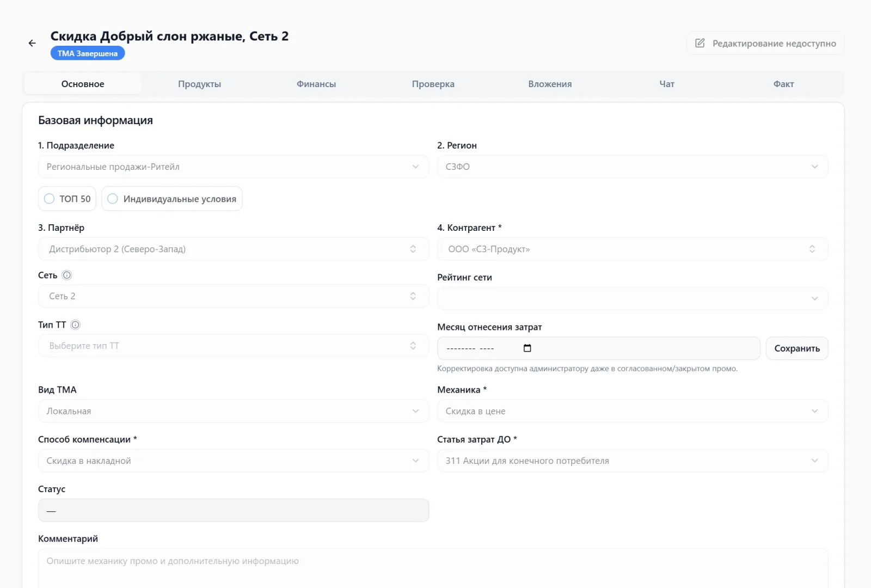Expand the Рейтинг сети dropdown
This screenshot has height=588, width=871.
633,298
